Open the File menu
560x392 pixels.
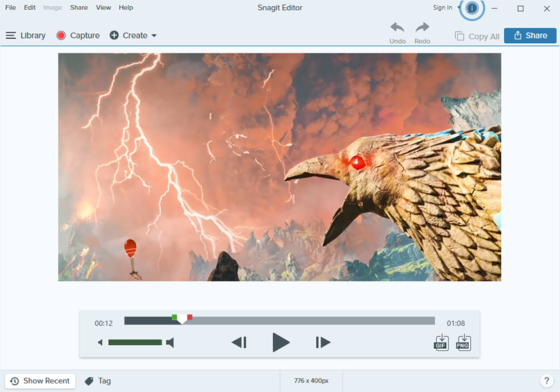pyautogui.click(x=10, y=8)
